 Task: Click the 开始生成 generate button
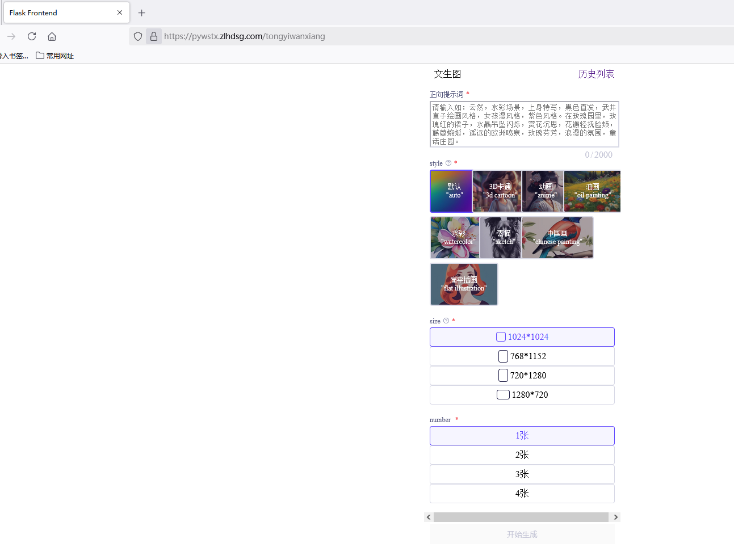pos(522,534)
